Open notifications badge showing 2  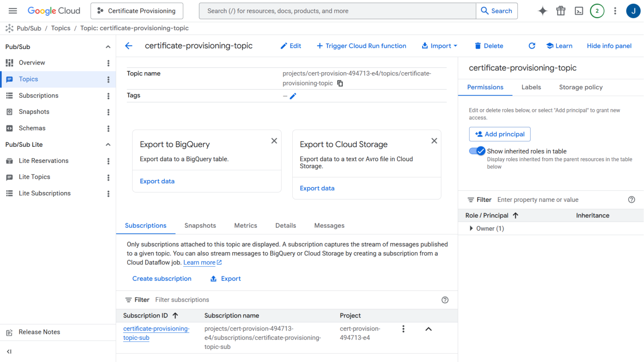click(x=597, y=11)
